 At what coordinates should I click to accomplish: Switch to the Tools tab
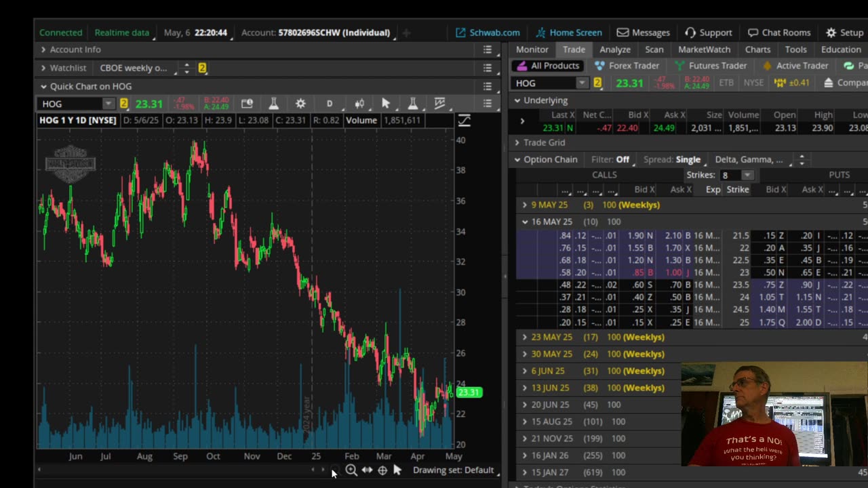795,49
